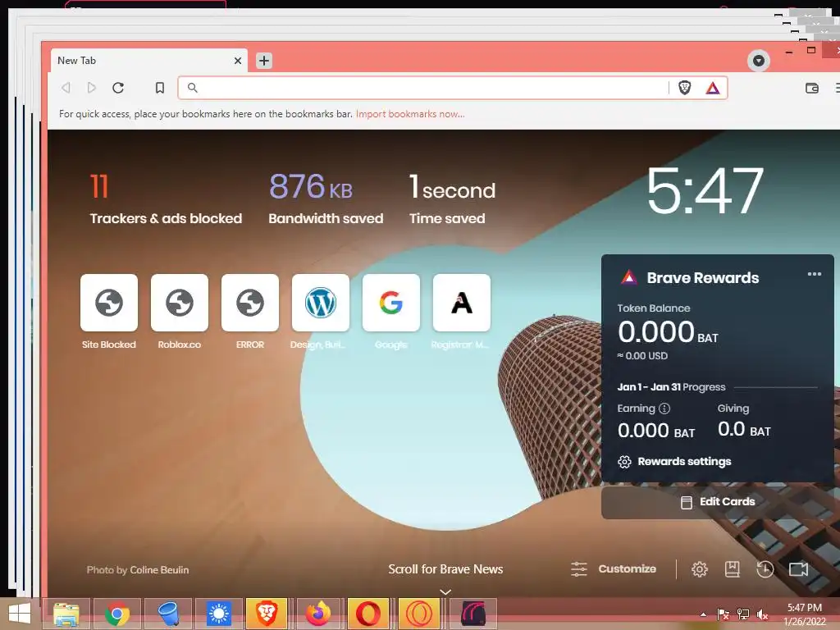Start Brave Talk video call icon
840x630 pixels.
tap(798, 569)
